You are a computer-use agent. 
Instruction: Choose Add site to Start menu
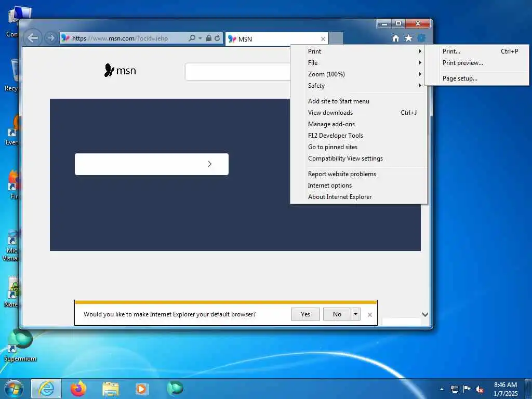pos(359,101)
